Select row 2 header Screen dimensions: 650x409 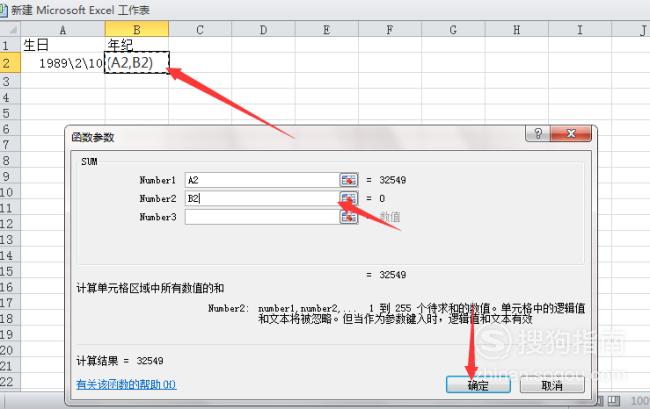point(10,63)
